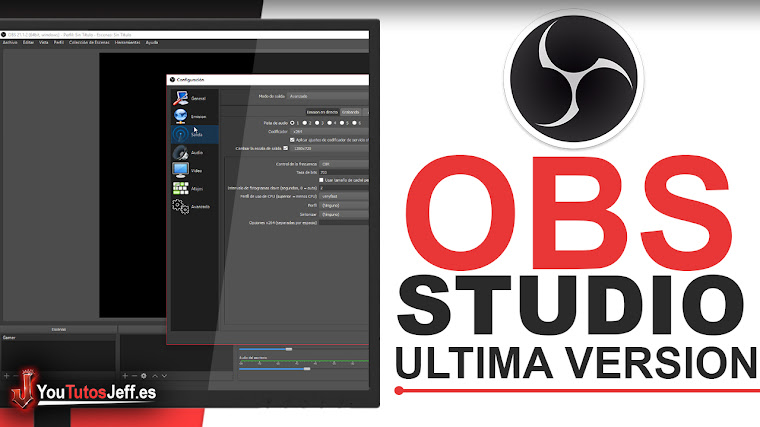Open Codificador x264 dropdown

(x=330, y=131)
